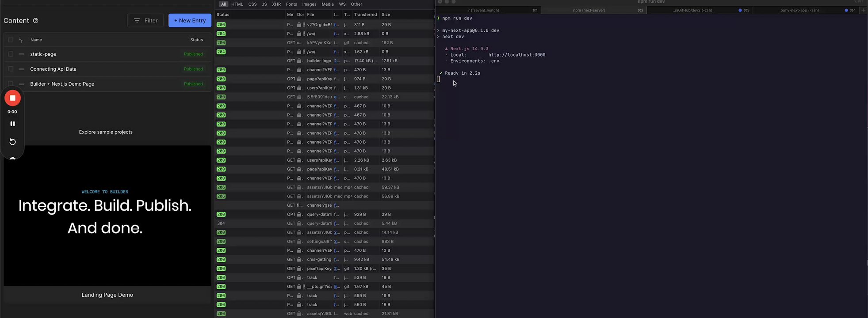Click blue activity dot on my-next-app terminal tab
The width and height of the screenshot is (868, 318).
coord(846,10)
